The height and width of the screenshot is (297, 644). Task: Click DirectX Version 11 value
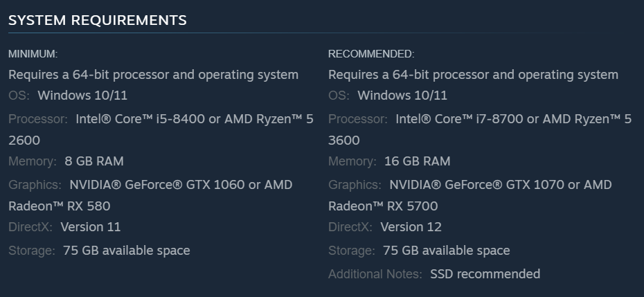click(91, 227)
